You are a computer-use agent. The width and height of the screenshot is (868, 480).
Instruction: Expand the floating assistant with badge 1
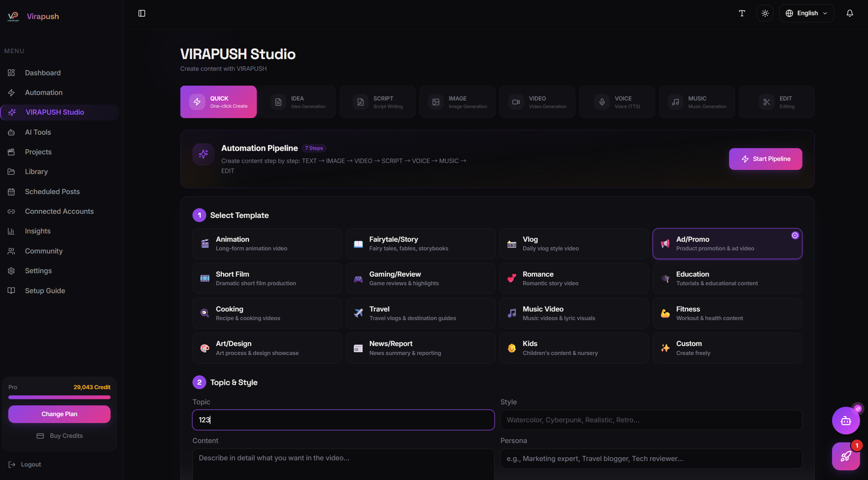pyautogui.click(x=846, y=457)
